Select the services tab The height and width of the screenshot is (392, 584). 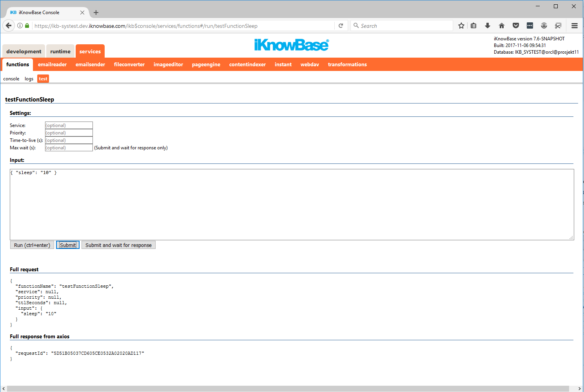[x=90, y=51]
